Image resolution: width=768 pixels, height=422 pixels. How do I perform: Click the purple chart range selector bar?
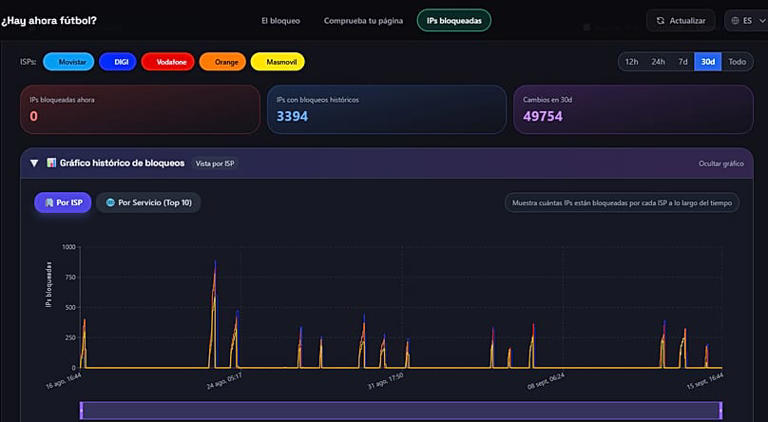coord(401,410)
